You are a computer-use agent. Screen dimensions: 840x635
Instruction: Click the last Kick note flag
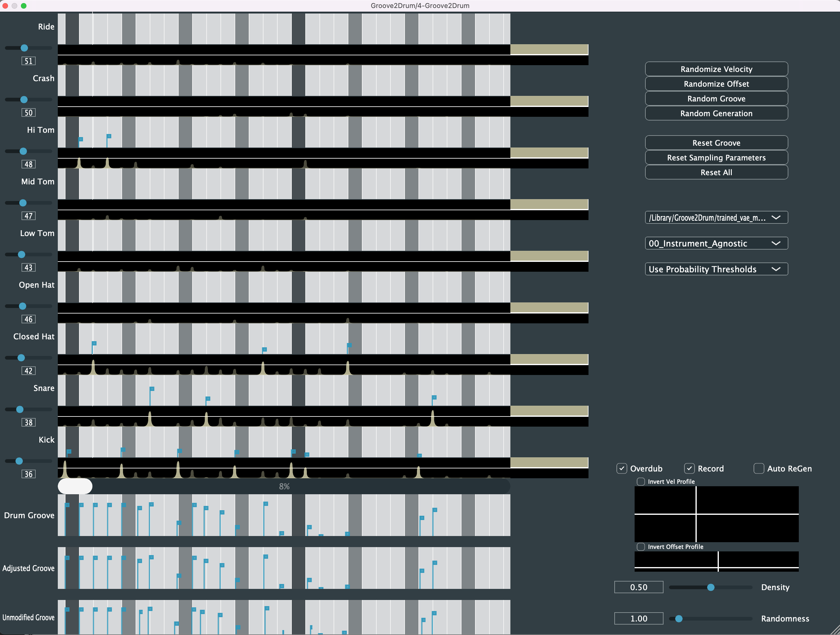pos(420,456)
